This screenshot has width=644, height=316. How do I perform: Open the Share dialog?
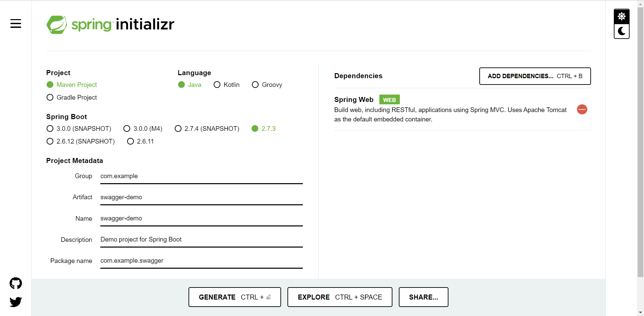click(424, 297)
